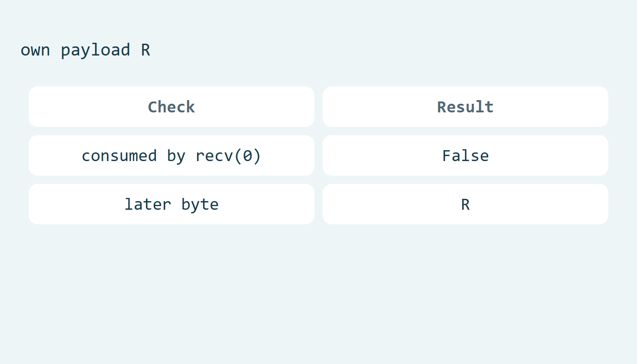The width and height of the screenshot is (637, 364).
Task: Click the 'recv(0)' text
Action: coord(228,156)
